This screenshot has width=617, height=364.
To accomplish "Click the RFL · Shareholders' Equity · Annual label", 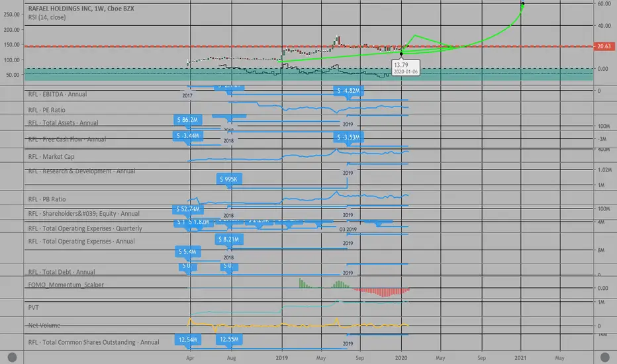I will pyautogui.click(x=84, y=214).
